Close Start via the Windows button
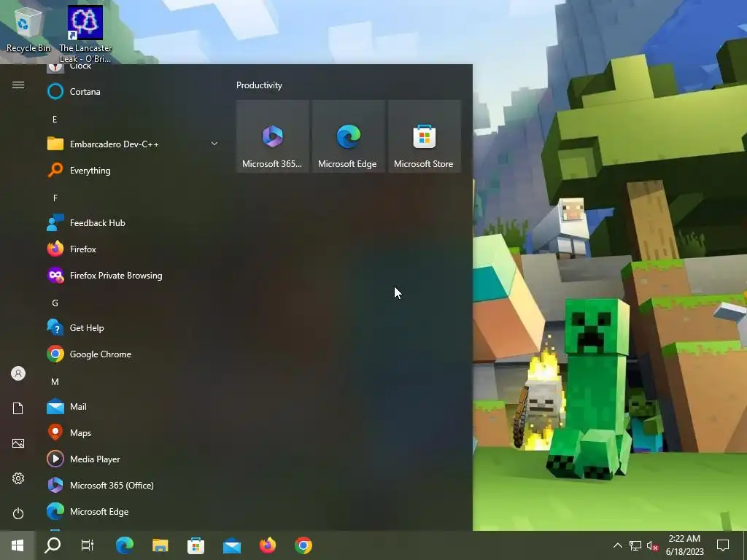The height and width of the screenshot is (560, 747). [x=18, y=545]
